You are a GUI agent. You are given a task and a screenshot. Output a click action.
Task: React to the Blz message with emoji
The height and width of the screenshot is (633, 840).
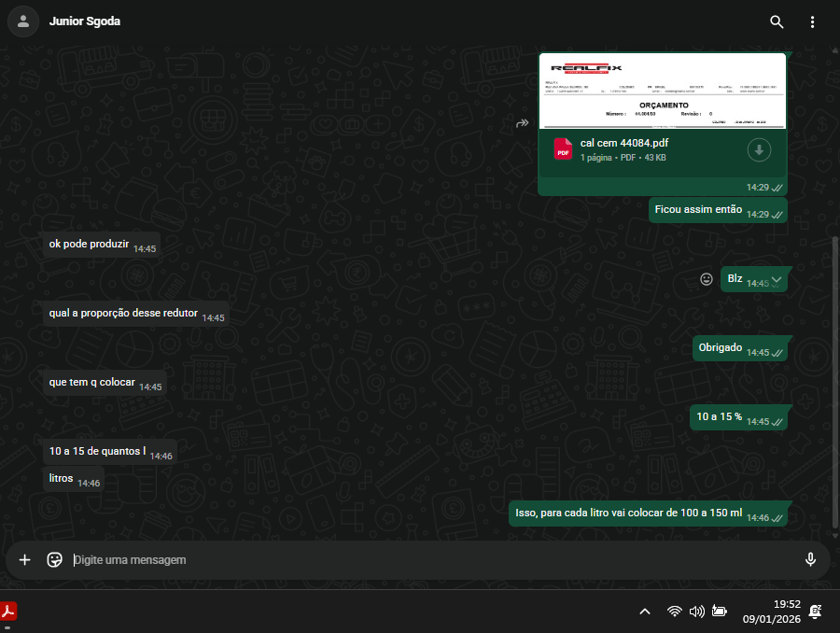707,279
